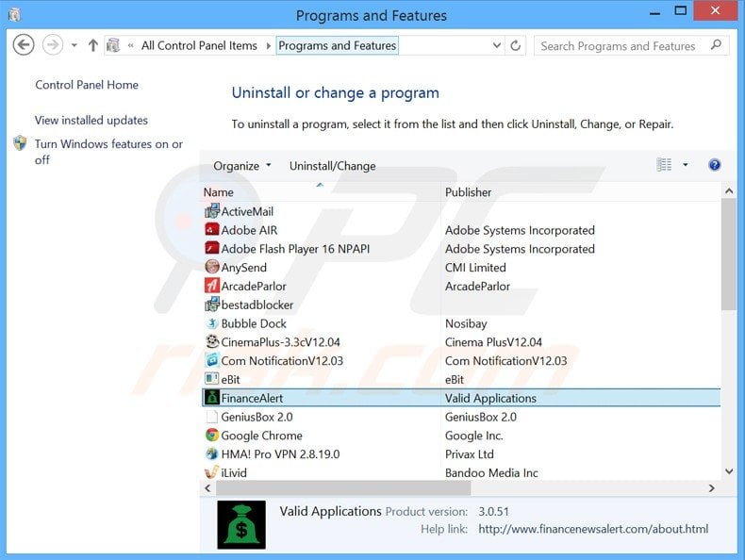The image size is (745, 560).
Task: Click the scroll down arrow
Action: click(729, 471)
